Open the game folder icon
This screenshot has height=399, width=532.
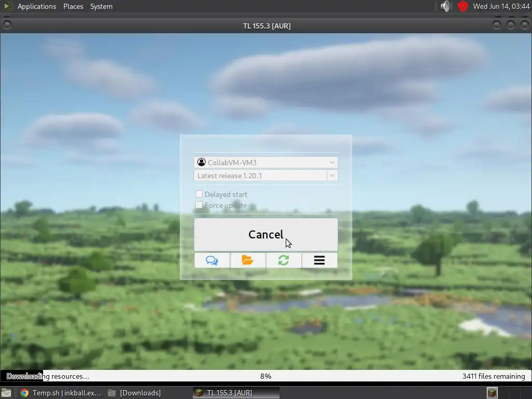click(x=248, y=260)
